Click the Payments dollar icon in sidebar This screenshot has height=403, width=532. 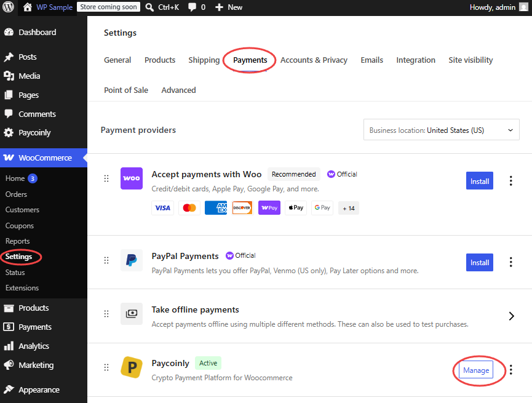click(x=9, y=327)
